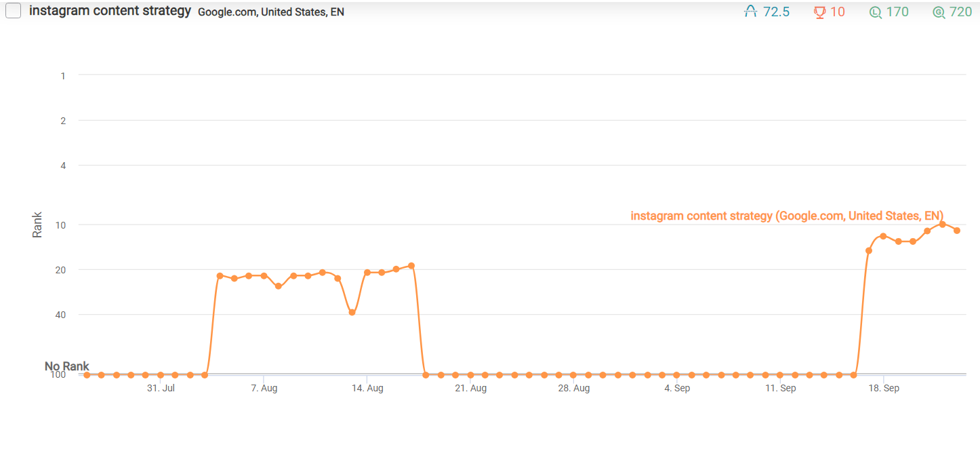Open the instagram content strategy keyword title
This screenshot has height=449, width=980.
click(x=110, y=11)
